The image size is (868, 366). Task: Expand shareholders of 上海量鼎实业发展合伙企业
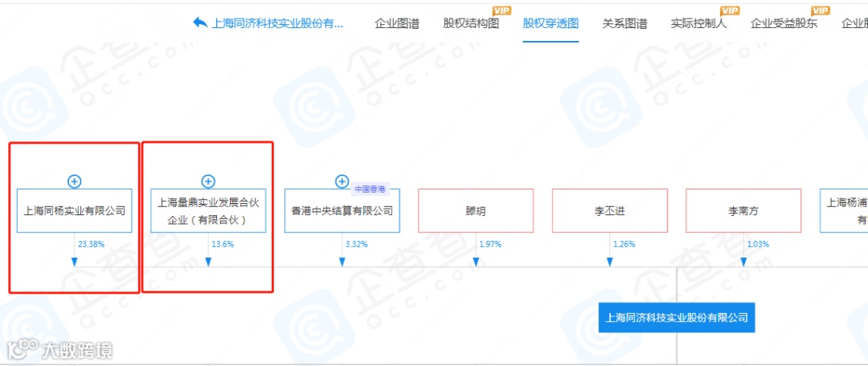(x=208, y=181)
